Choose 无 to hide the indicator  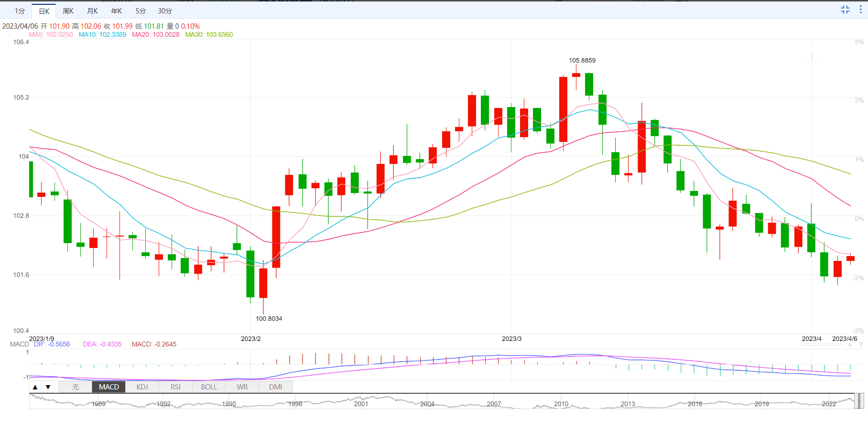[76, 387]
